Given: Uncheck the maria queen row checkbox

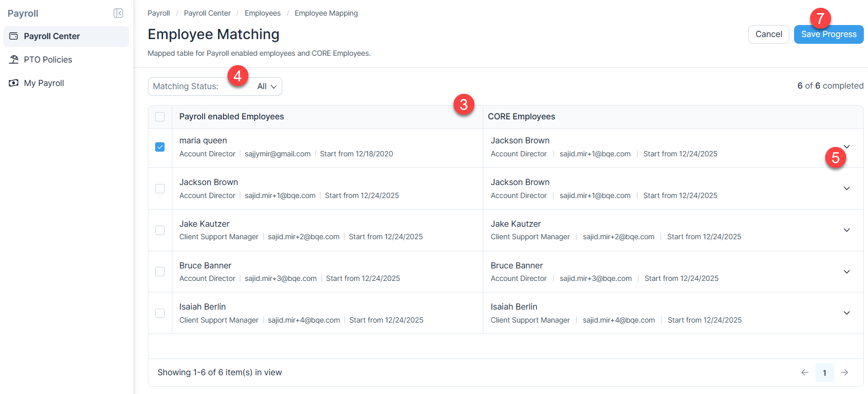Looking at the screenshot, I should tap(160, 147).
